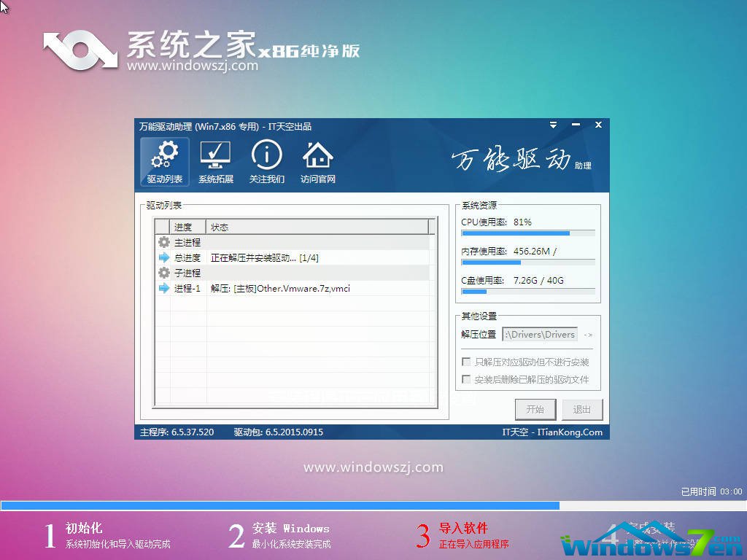Select the 驱动列表 gear icon in the toolbar

(x=164, y=155)
